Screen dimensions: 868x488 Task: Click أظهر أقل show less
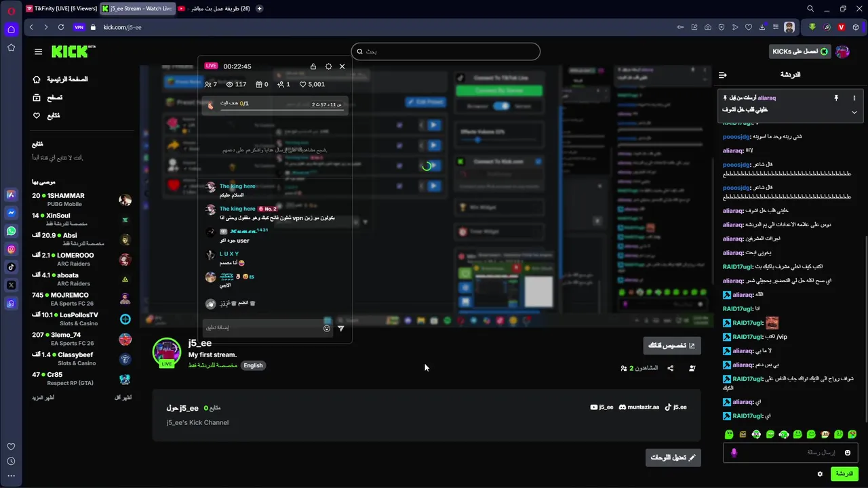pos(123,397)
